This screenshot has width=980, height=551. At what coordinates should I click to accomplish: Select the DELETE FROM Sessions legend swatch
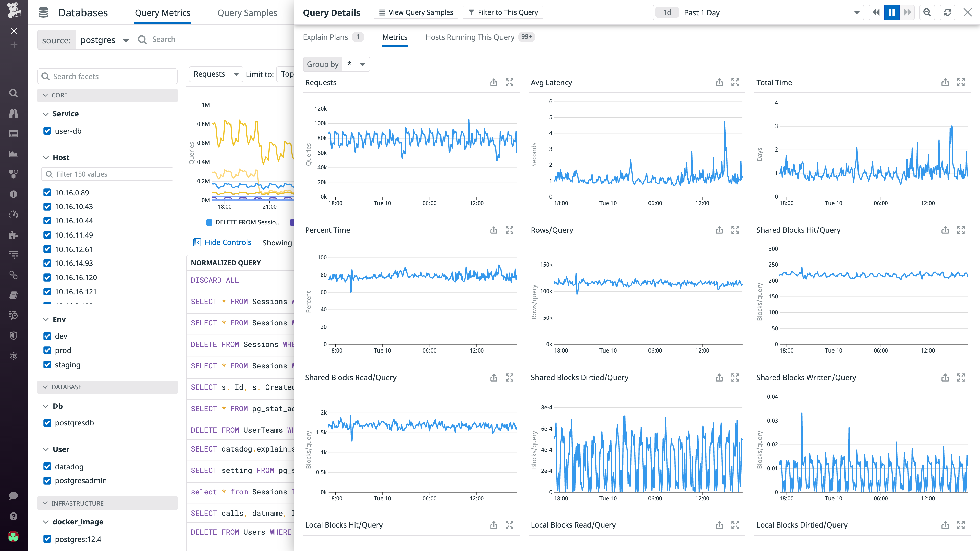pos(210,222)
